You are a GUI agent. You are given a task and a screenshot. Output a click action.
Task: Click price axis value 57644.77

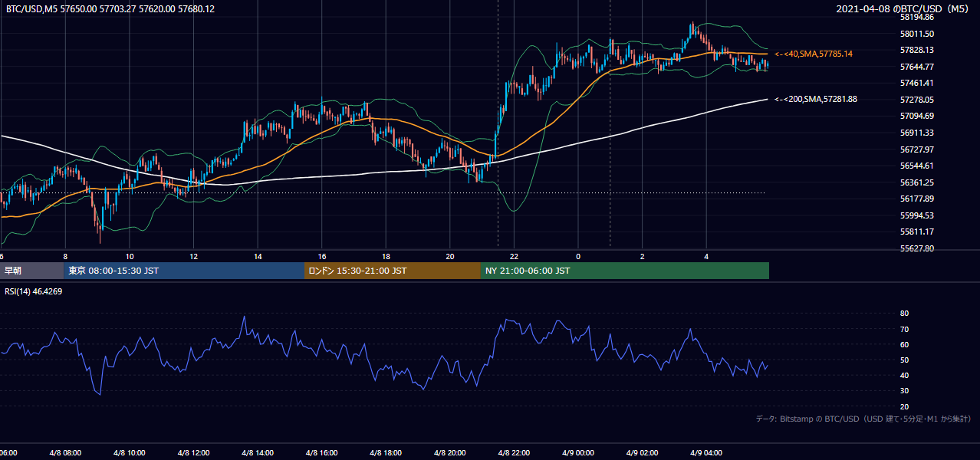(x=917, y=67)
